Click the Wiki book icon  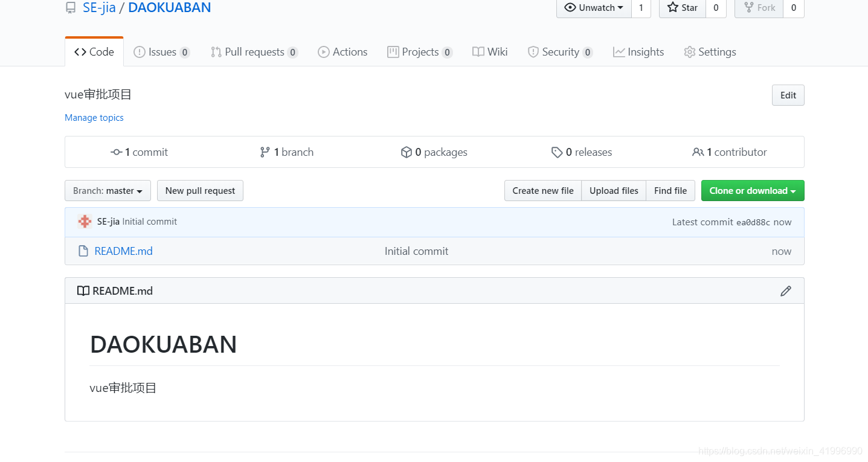point(478,52)
